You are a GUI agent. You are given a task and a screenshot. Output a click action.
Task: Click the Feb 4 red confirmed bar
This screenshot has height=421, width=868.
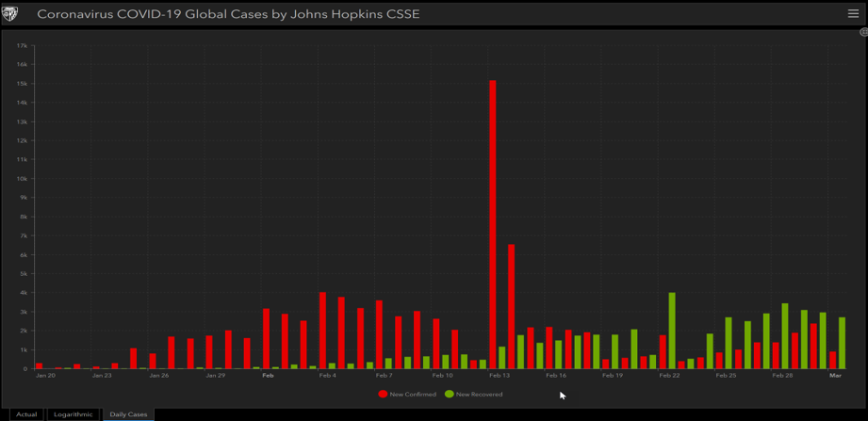(x=322, y=331)
